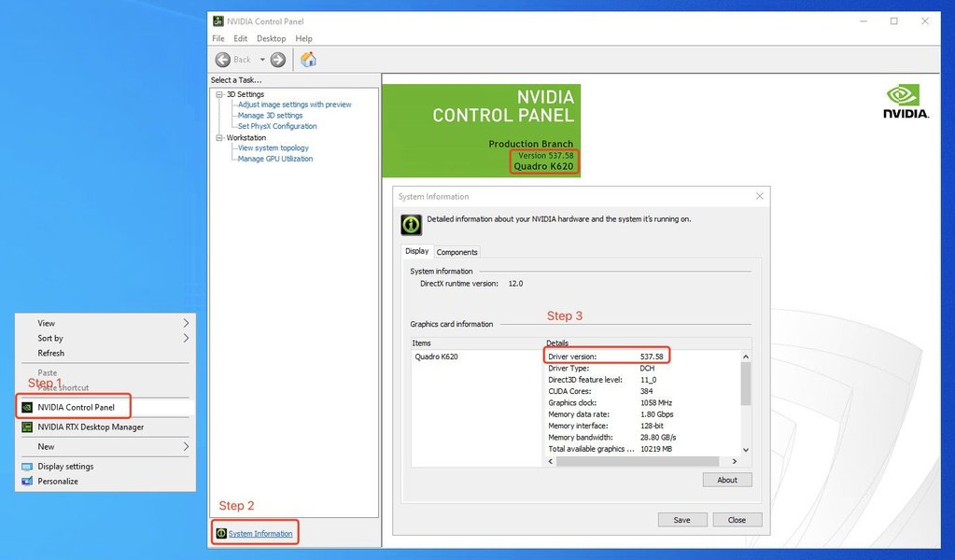Expand the View submenu arrow
The image size is (955, 560).
[x=186, y=323]
